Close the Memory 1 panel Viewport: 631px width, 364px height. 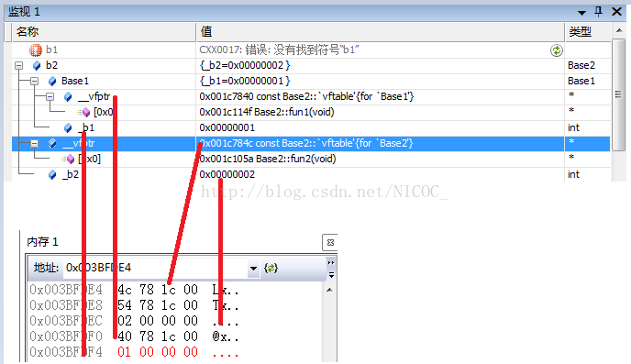[330, 243]
